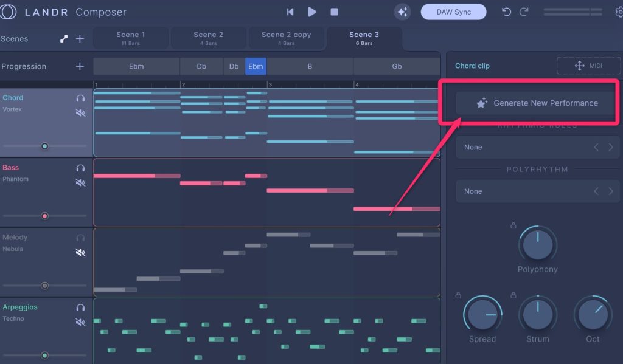
Task: Adjust the Arpeggios track volume slider
Action: click(x=44, y=355)
